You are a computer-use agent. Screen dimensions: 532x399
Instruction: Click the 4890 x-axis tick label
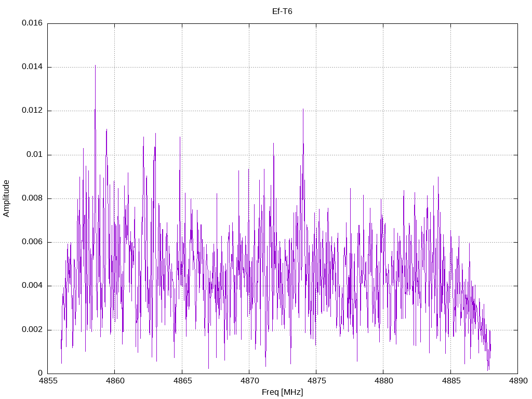pyautogui.click(x=518, y=381)
